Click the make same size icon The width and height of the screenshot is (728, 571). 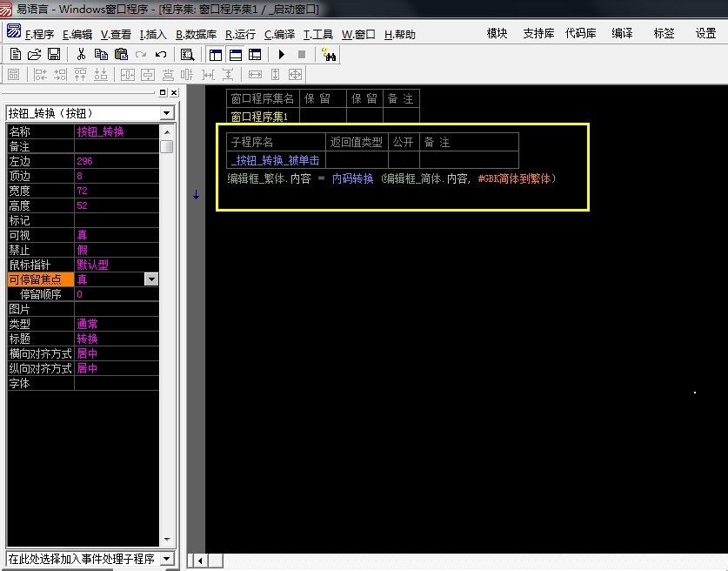[x=295, y=74]
